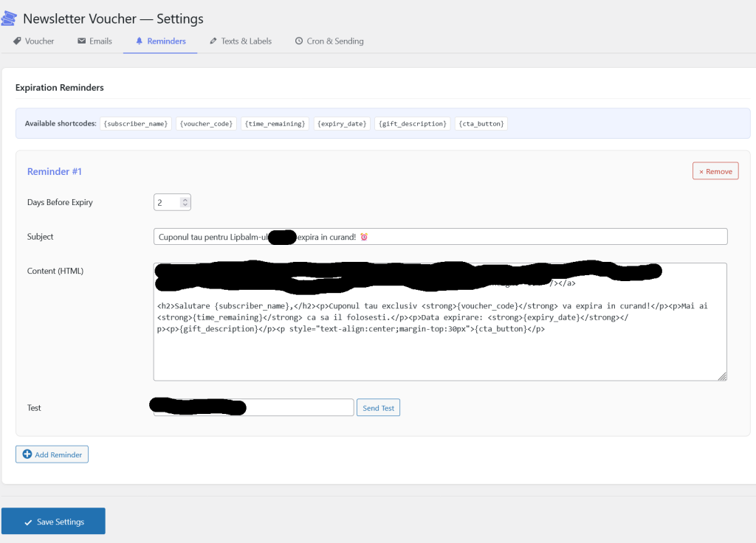Click the tag icon on the Voucher tab

point(16,41)
